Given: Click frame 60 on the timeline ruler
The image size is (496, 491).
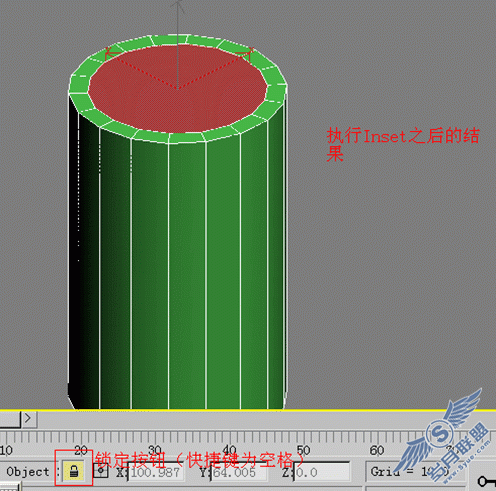Looking at the screenshot, I should pyautogui.click(x=377, y=450).
